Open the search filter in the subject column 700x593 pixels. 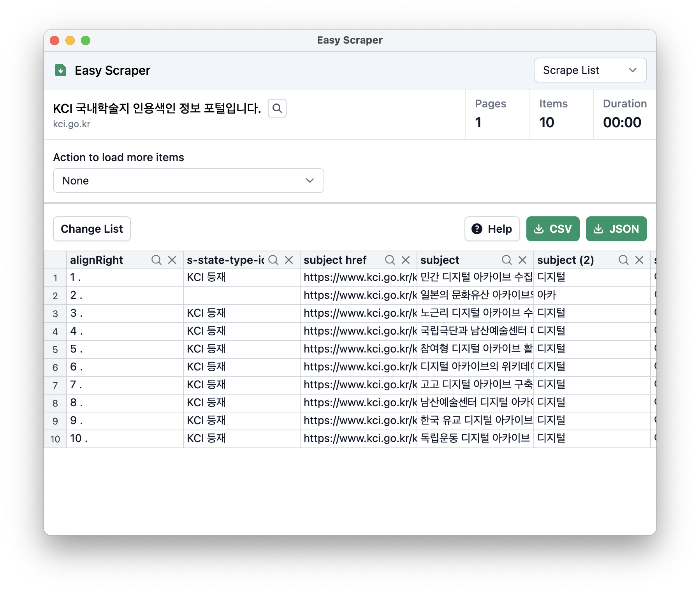(507, 260)
